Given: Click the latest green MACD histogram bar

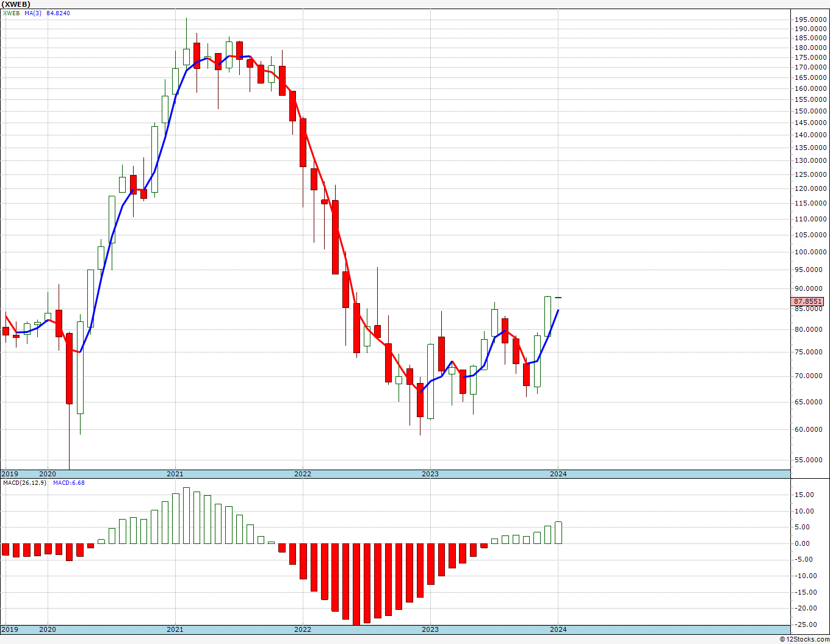Looking at the screenshot, I should 558,533.
